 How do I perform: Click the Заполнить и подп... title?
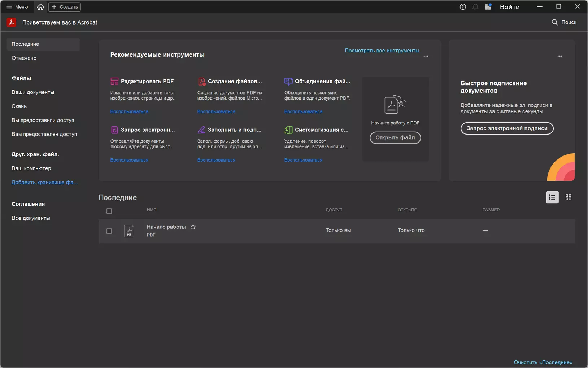[x=235, y=130]
